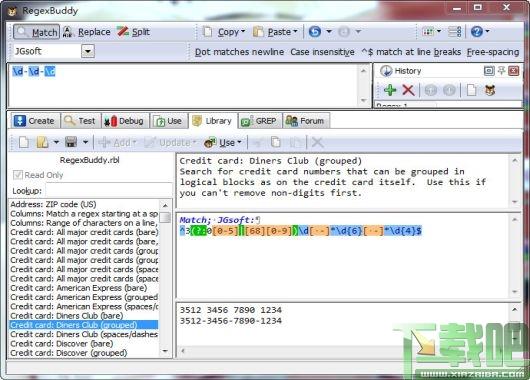
Task: Switch to the Debug tab
Action: click(124, 121)
